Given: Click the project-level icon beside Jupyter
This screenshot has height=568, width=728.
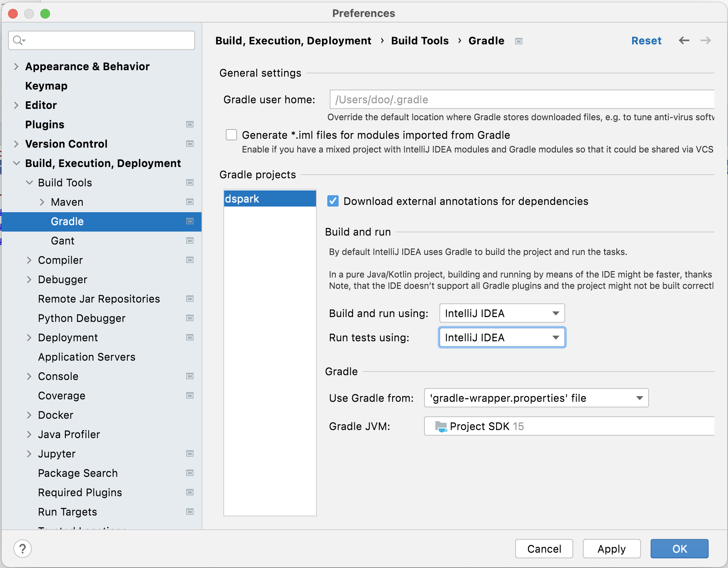Looking at the screenshot, I should tap(190, 453).
